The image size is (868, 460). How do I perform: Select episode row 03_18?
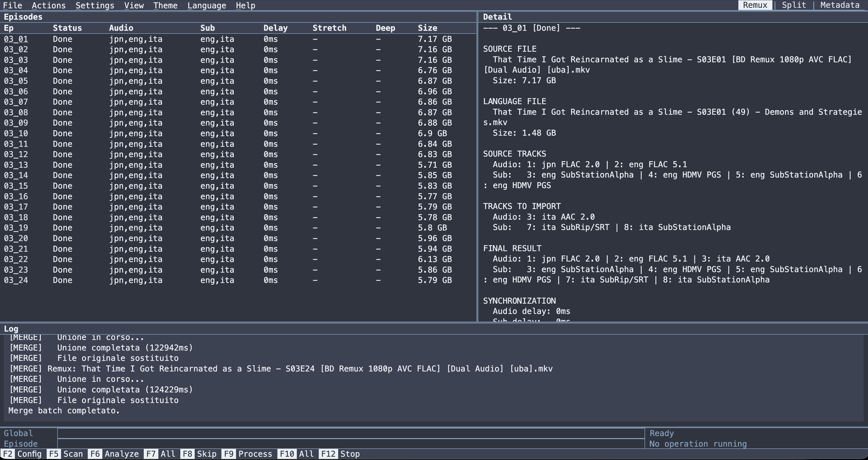tap(238, 217)
